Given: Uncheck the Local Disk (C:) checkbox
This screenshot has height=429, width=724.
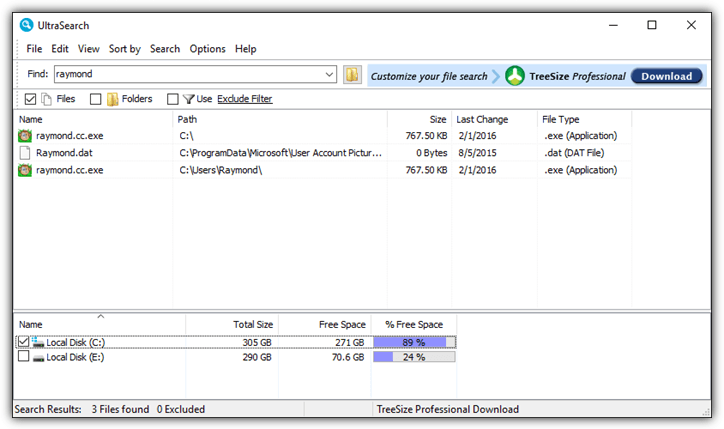Looking at the screenshot, I should [x=24, y=342].
